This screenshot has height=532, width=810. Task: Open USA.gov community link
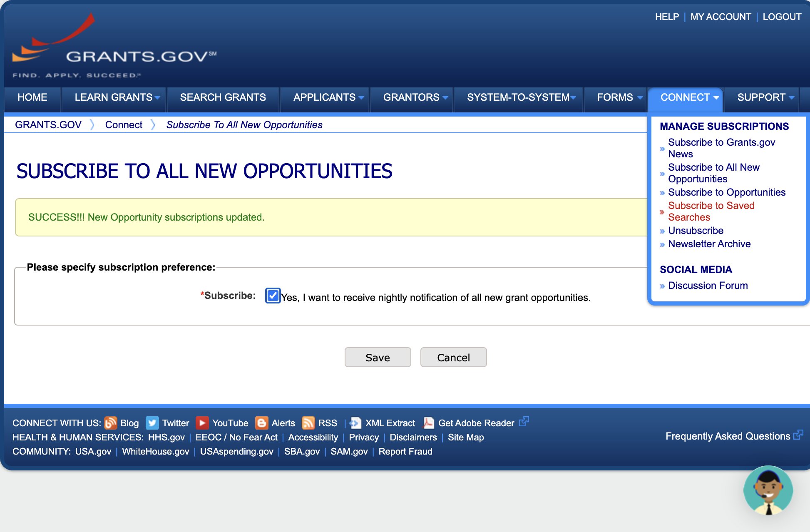pyautogui.click(x=93, y=452)
